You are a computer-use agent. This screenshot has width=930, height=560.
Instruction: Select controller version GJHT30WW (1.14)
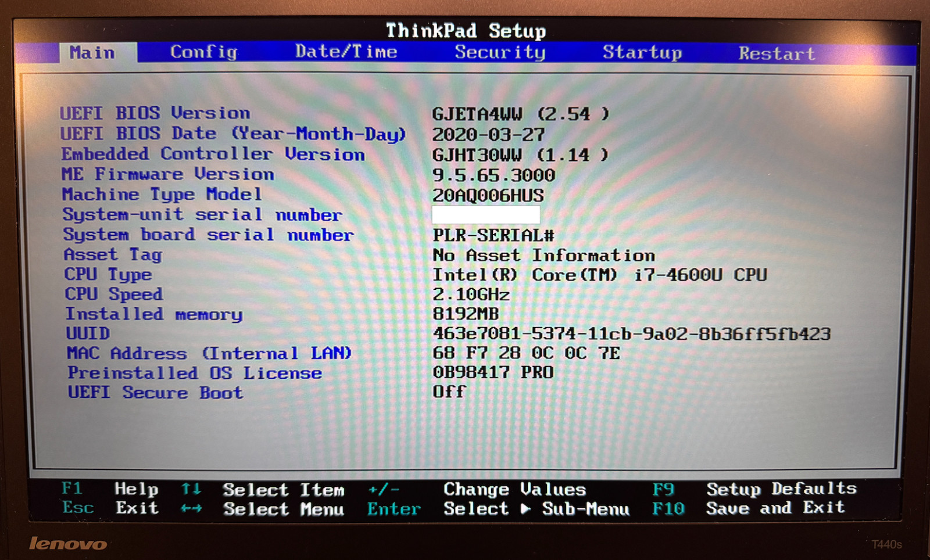tap(520, 155)
